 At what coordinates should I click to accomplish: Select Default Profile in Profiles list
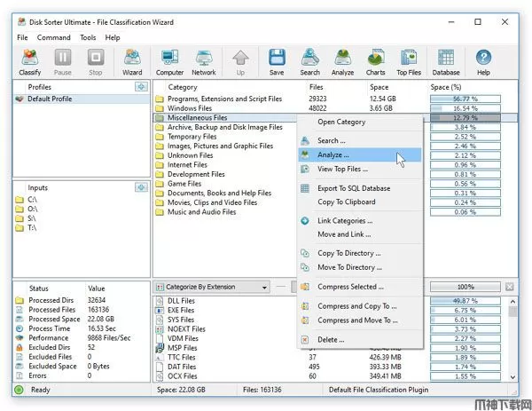pos(51,99)
